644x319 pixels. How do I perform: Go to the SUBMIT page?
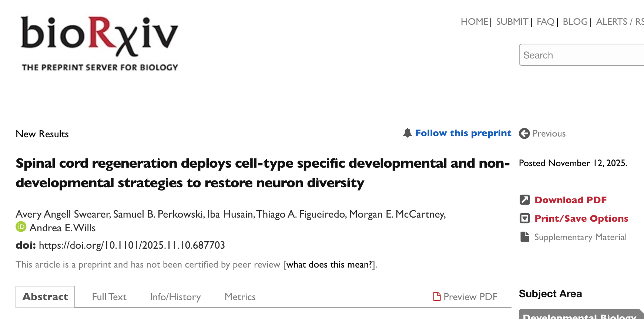tap(512, 22)
